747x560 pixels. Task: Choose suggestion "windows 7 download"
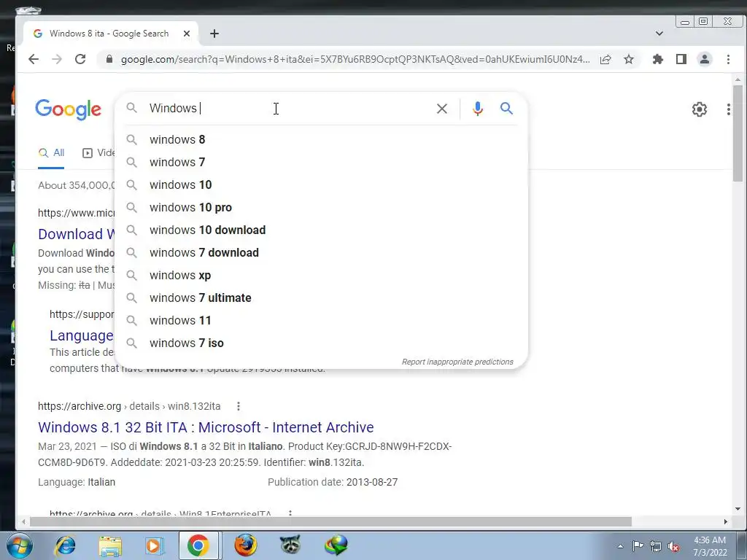pyautogui.click(x=321, y=252)
